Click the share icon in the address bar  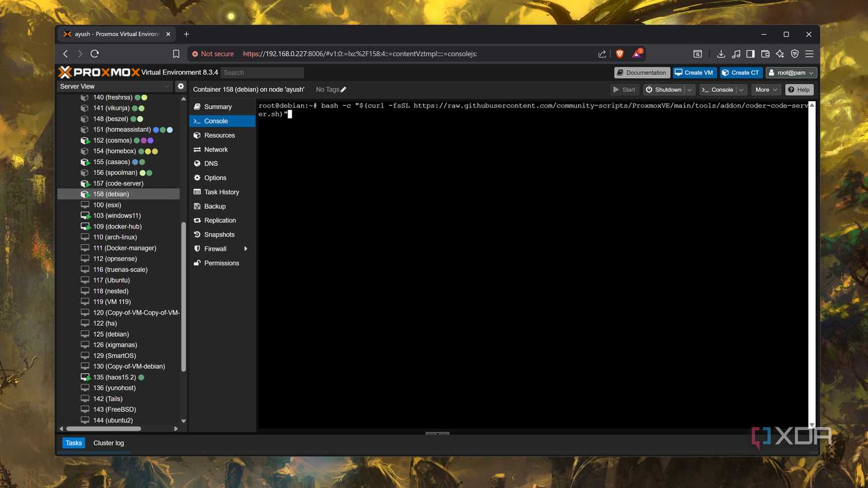pos(602,54)
